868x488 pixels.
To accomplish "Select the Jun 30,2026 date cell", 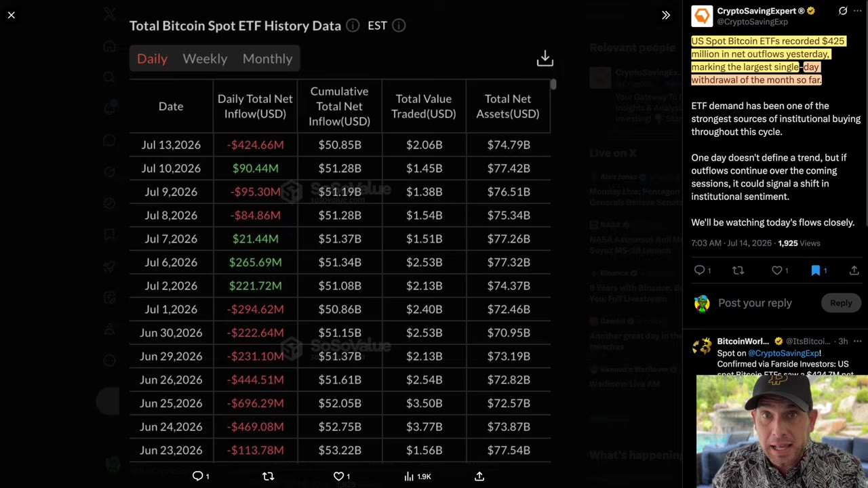I will (171, 333).
